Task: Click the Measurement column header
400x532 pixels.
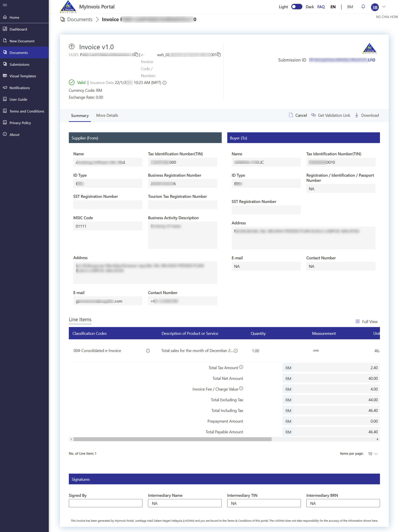Action: coord(324,333)
